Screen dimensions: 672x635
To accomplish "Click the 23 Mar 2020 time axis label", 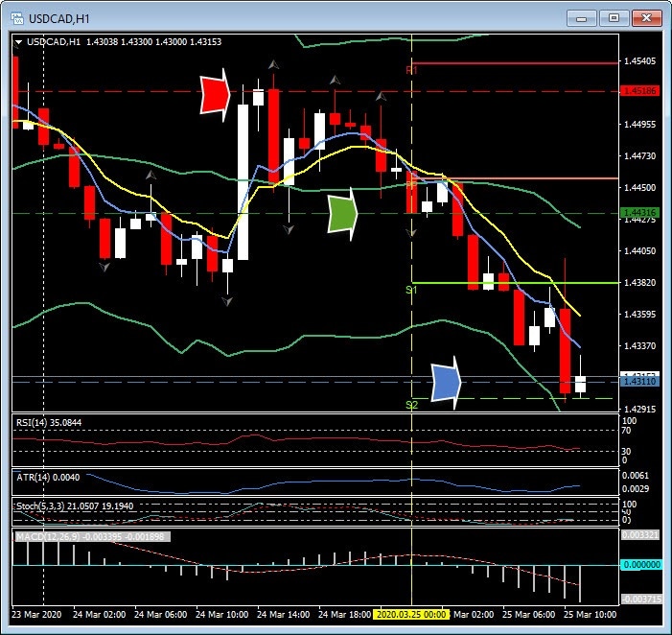I will tap(36, 615).
